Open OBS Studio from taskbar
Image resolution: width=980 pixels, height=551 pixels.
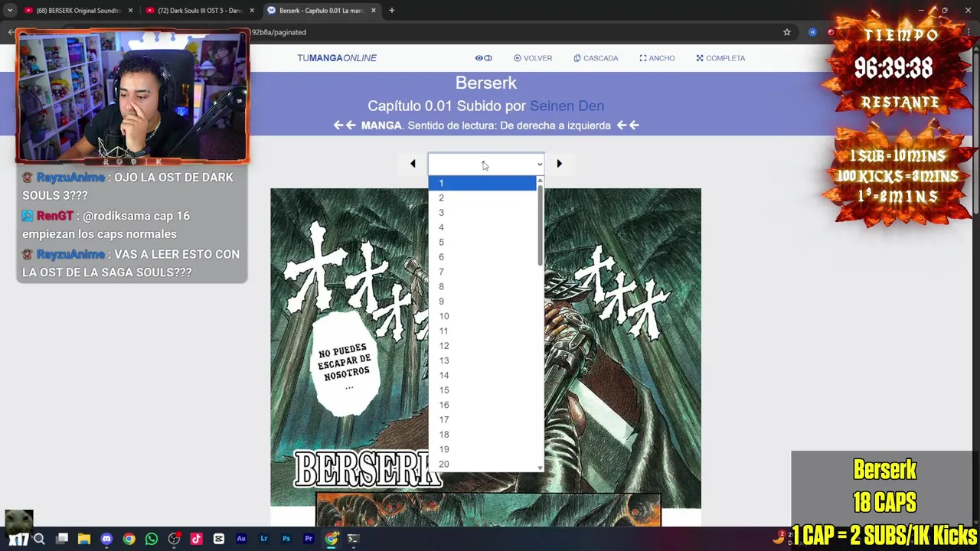(174, 539)
